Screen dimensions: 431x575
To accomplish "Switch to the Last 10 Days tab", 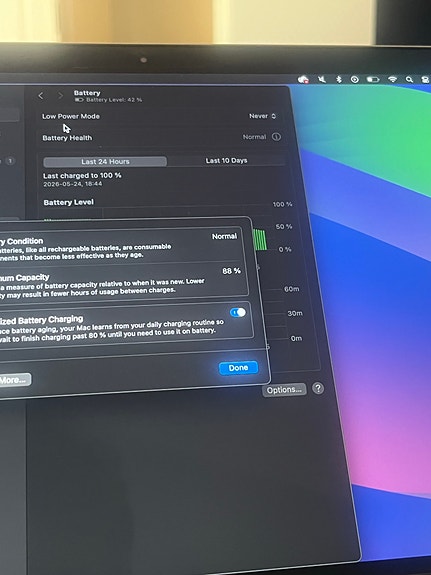I will (226, 161).
